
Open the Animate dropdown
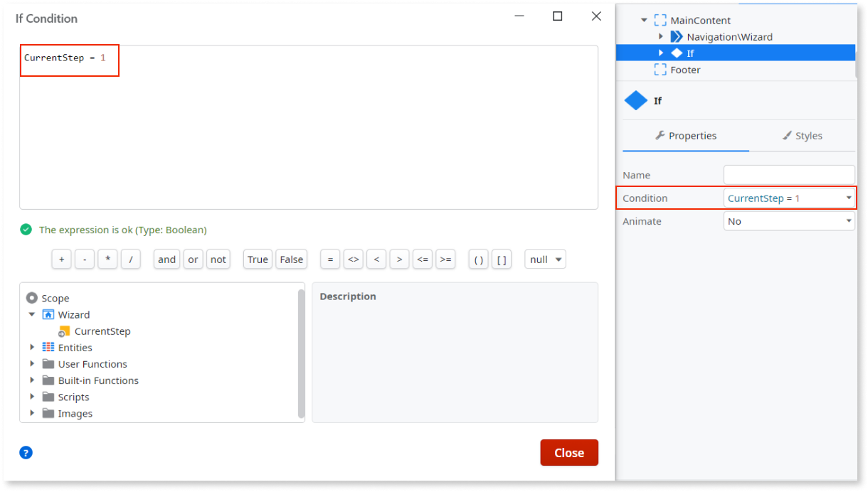point(849,221)
